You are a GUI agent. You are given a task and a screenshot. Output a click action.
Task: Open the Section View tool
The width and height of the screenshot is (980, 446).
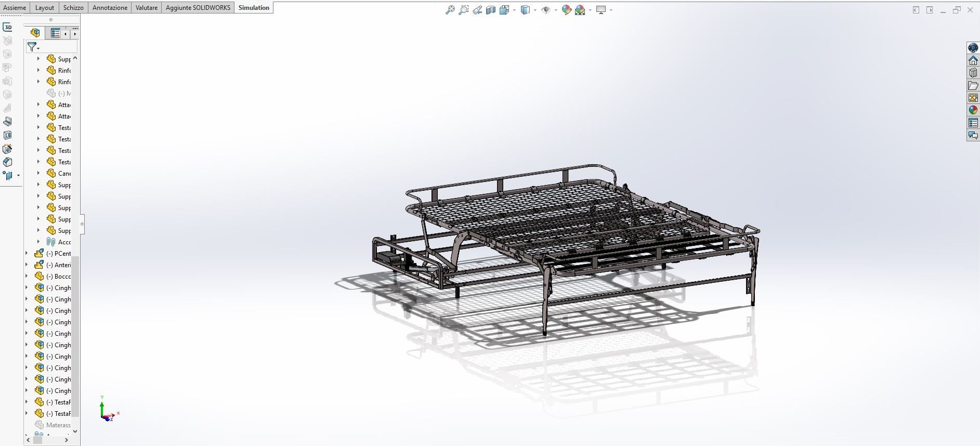(491, 10)
